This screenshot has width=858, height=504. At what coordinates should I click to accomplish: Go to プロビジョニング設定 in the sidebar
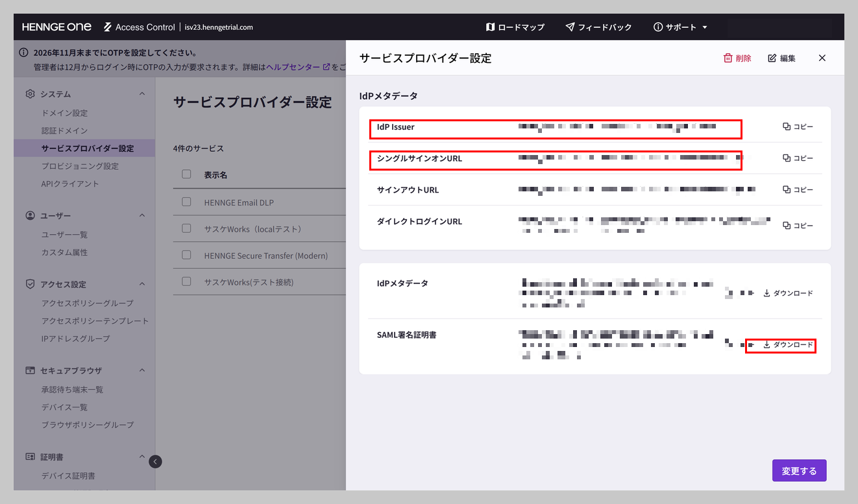pyautogui.click(x=80, y=166)
